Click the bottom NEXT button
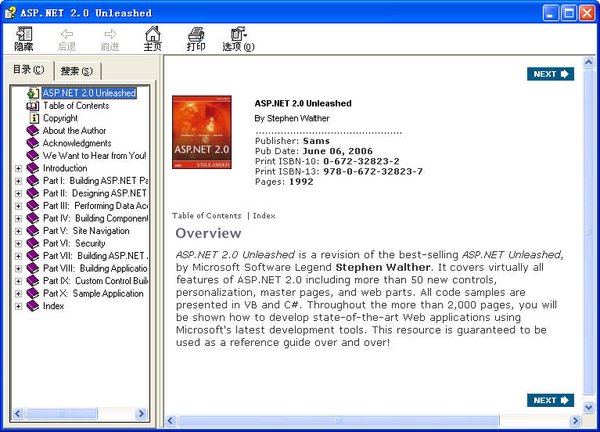Screen dimensions: 600x432 click(x=550, y=400)
